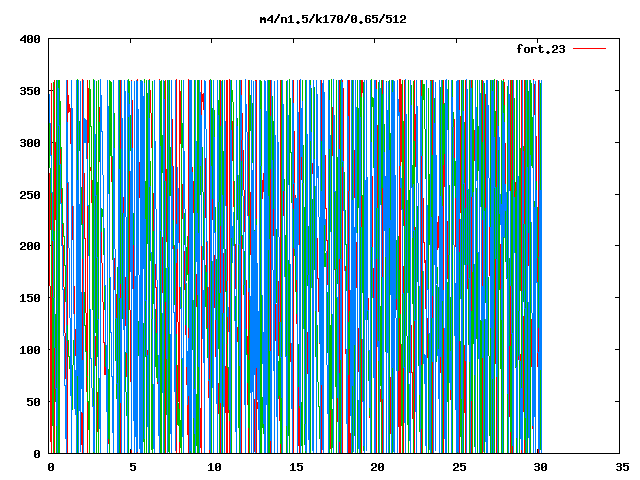Viewport: 640px width, 480px height.
Task: Click the red legend line sample
Action: point(589,49)
